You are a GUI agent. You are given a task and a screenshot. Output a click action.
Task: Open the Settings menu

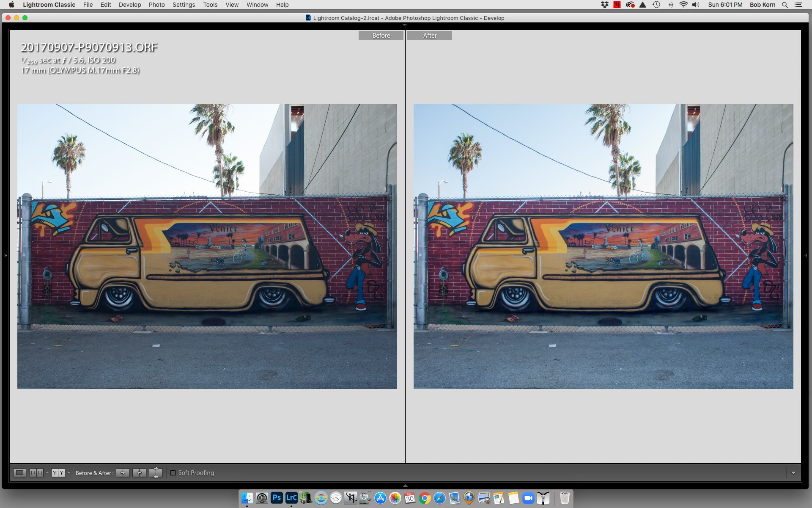(184, 5)
